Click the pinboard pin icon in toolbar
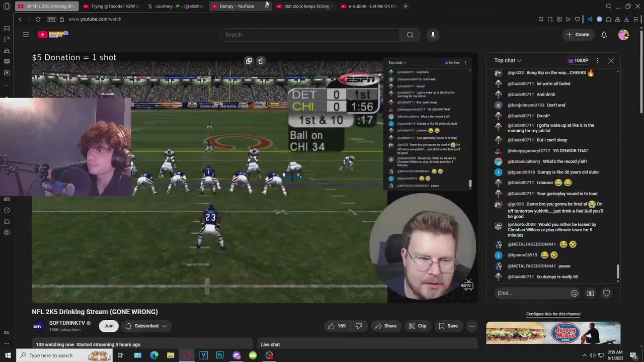 (x=541, y=19)
